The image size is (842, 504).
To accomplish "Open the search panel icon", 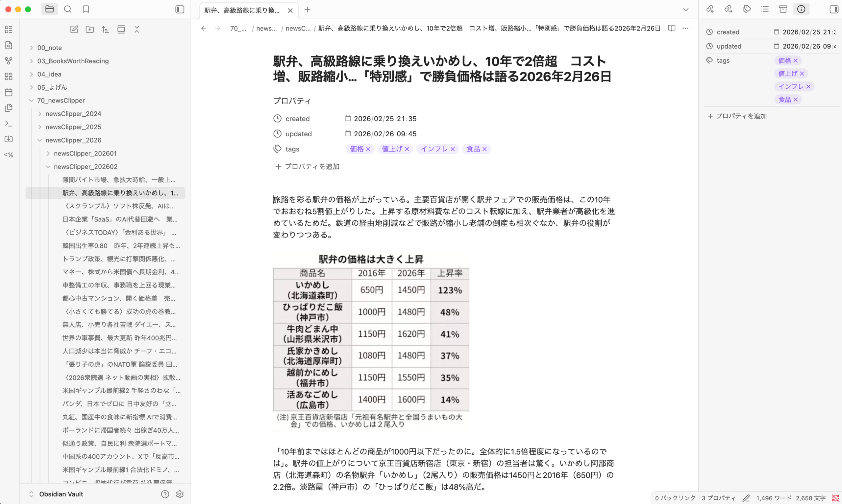I will pos(68,9).
